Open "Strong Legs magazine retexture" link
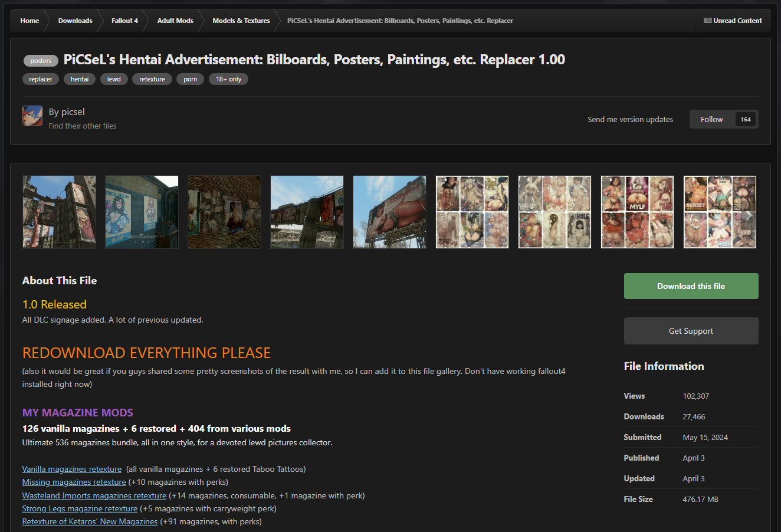The height and width of the screenshot is (532, 781). coord(80,508)
